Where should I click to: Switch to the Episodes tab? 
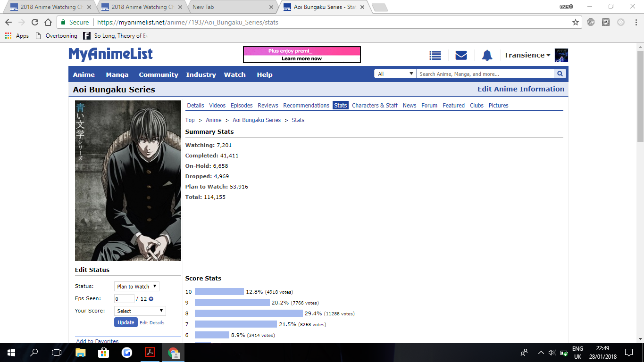pyautogui.click(x=242, y=106)
